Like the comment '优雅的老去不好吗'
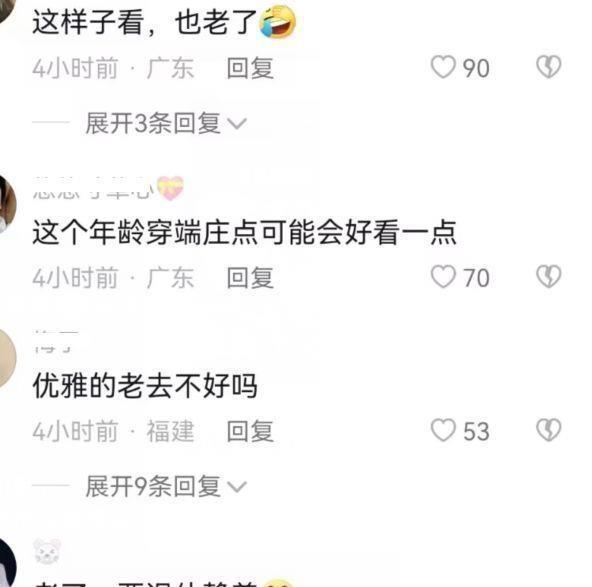The image size is (592, 587). pos(443,430)
